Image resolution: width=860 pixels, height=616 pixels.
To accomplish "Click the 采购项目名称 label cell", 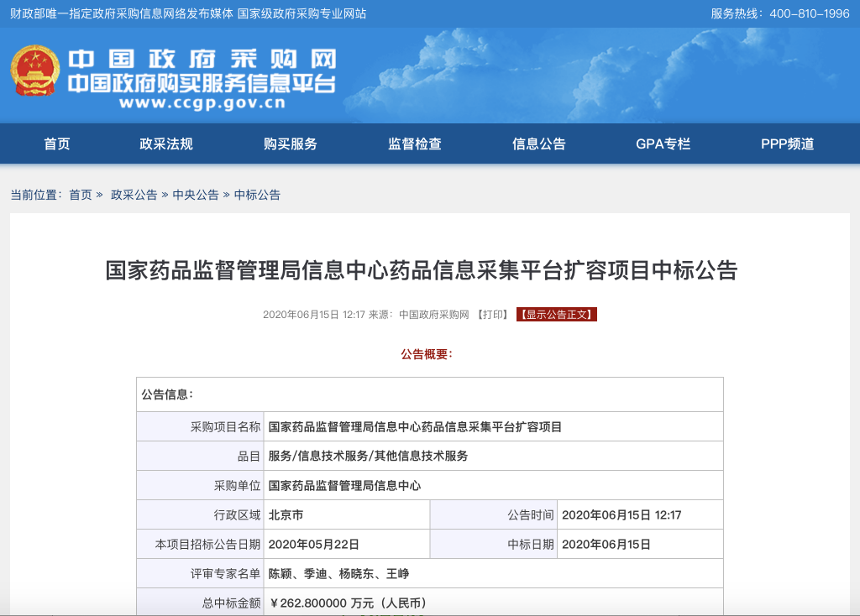I will click(200, 427).
